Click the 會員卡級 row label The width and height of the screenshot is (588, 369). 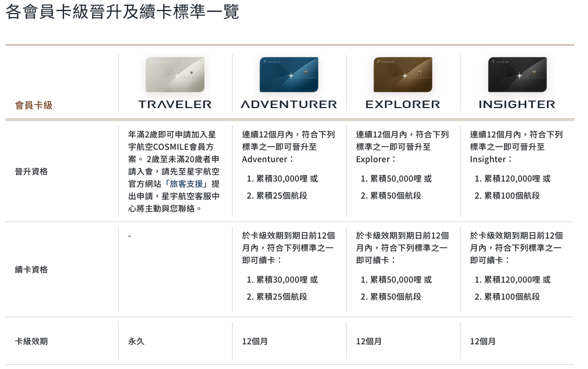(33, 105)
